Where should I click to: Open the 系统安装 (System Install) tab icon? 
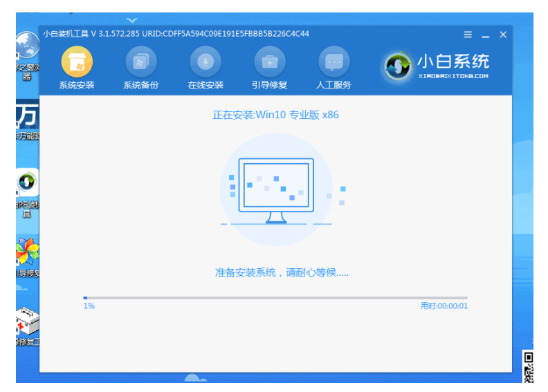tap(77, 63)
